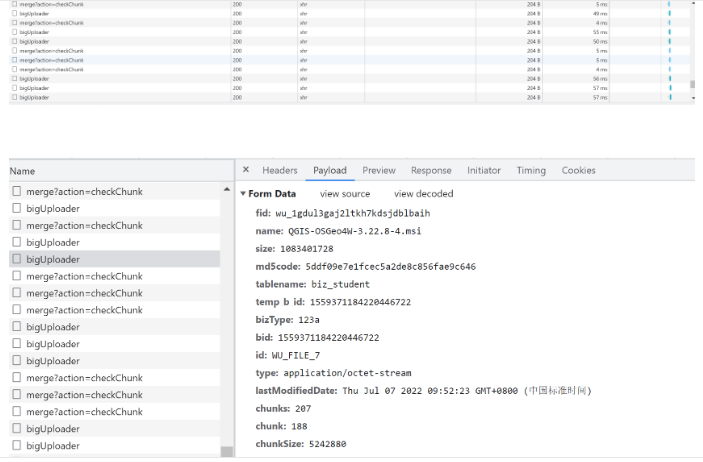Click the upper request table's scrollbar thumb
The width and height of the screenshot is (703, 462).
(x=693, y=84)
